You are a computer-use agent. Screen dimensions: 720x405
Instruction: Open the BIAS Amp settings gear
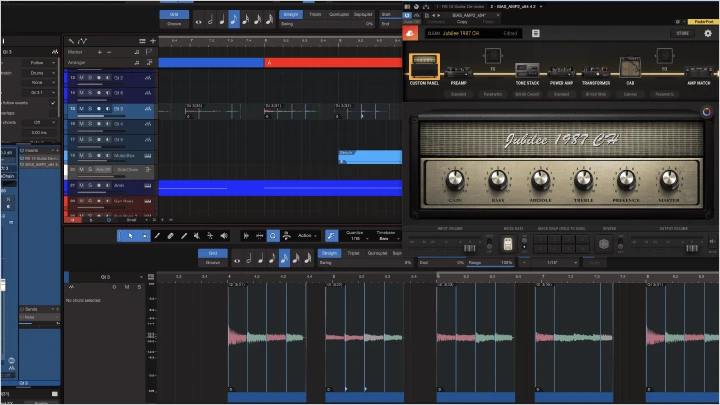(x=708, y=33)
